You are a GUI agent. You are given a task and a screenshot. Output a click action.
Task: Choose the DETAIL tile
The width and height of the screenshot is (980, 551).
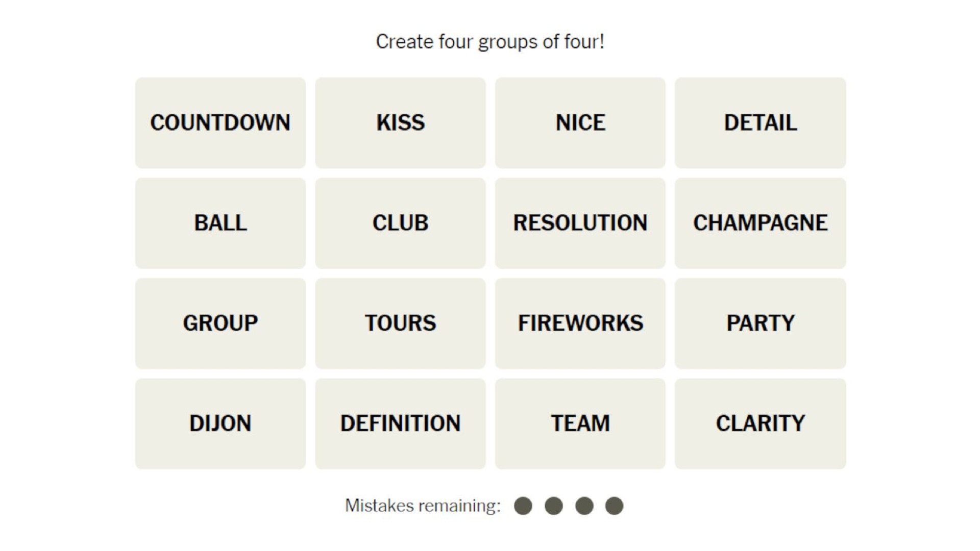pyautogui.click(x=761, y=122)
